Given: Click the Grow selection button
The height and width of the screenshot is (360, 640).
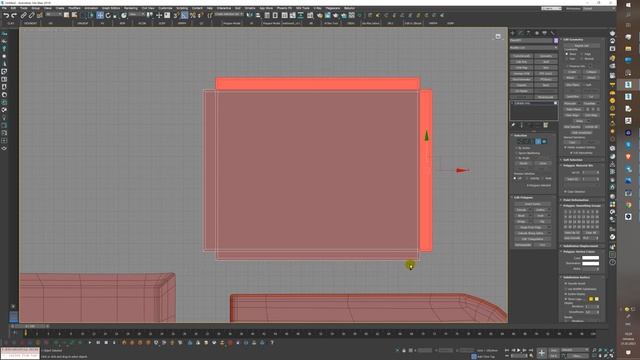Looking at the screenshot, I should (542, 163).
